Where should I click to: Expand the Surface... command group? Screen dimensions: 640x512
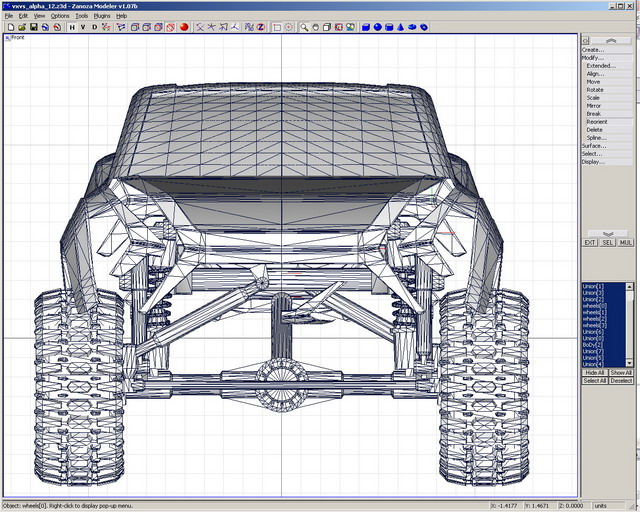click(x=594, y=146)
